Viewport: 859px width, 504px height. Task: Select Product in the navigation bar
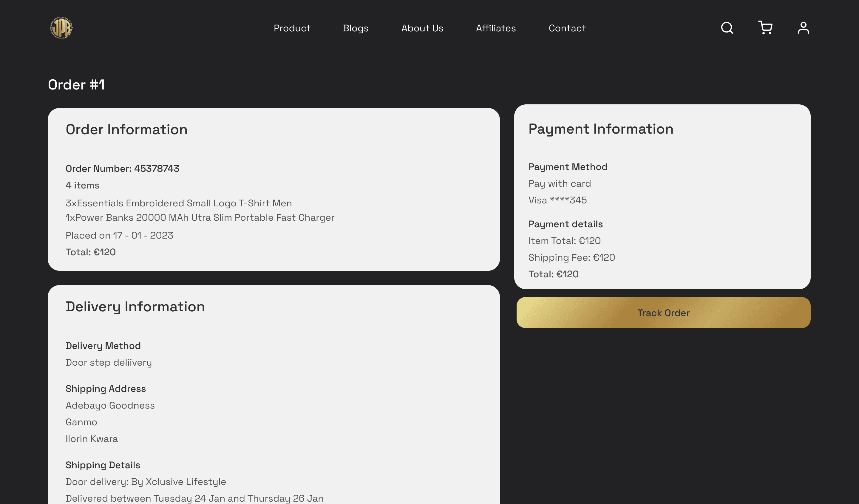292,28
